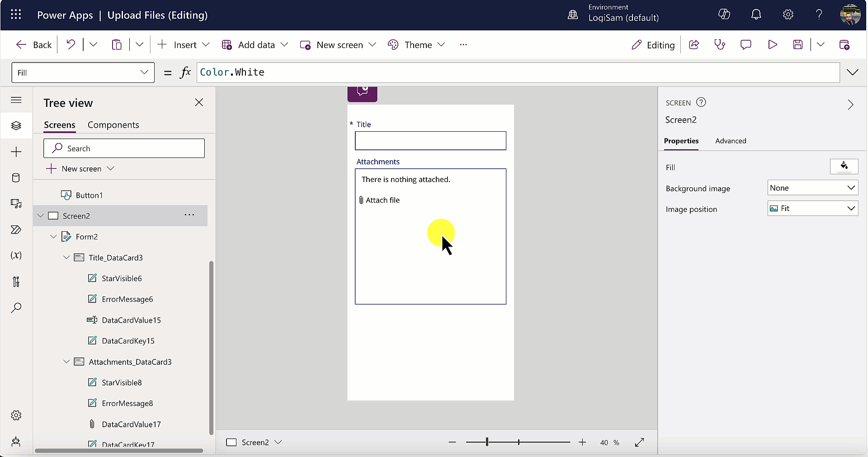Open the Fill color picker swatch
This screenshot has height=457, width=868.
(x=844, y=167)
